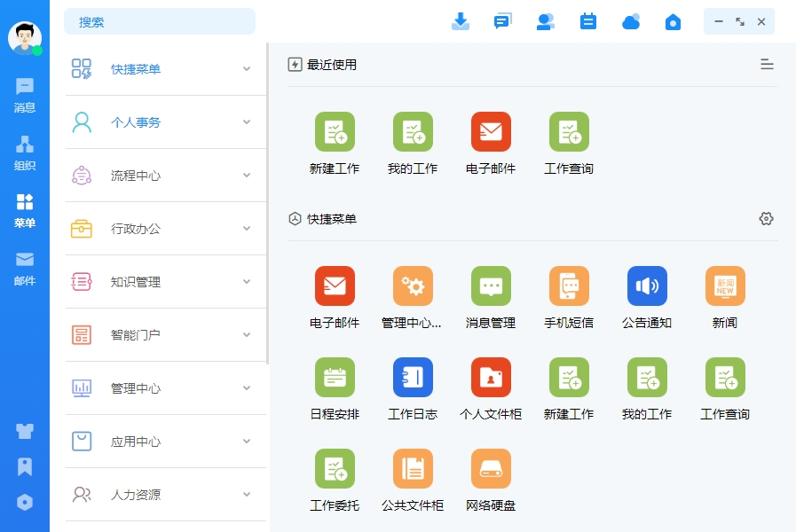Open the 手机短信 shortcut icon

569,286
